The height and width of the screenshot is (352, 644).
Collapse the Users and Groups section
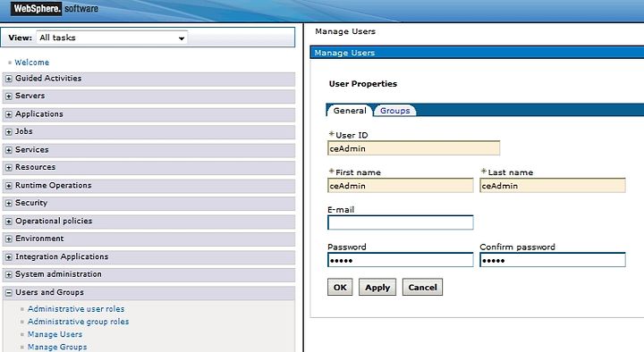[9, 292]
